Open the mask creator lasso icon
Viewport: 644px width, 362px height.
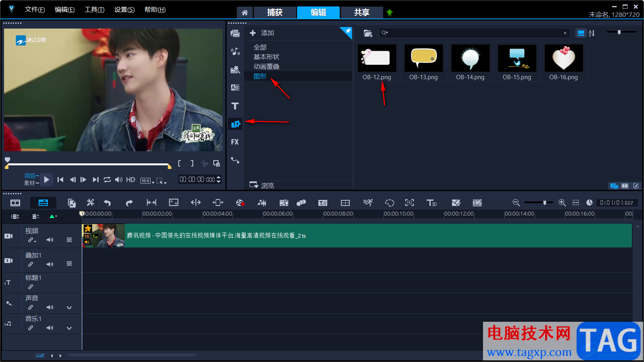(390, 203)
